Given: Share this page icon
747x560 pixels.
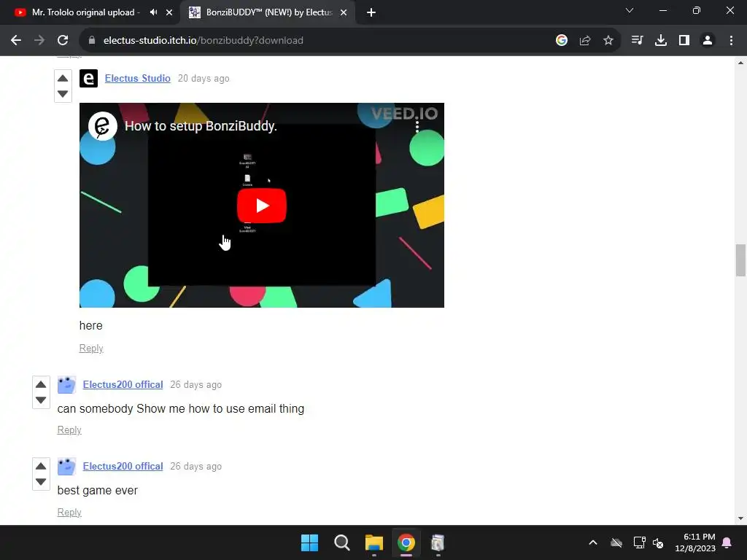Looking at the screenshot, I should [585, 41].
